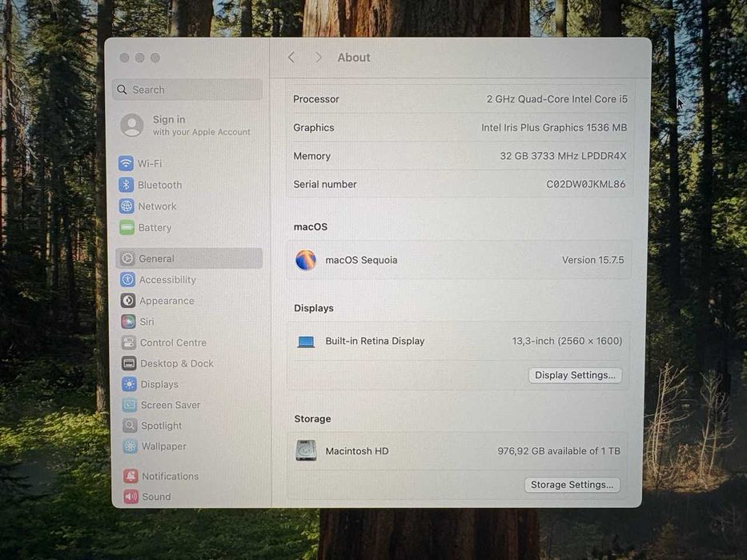Click the Spotlight magnifier icon in sidebar

[x=130, y=426]
